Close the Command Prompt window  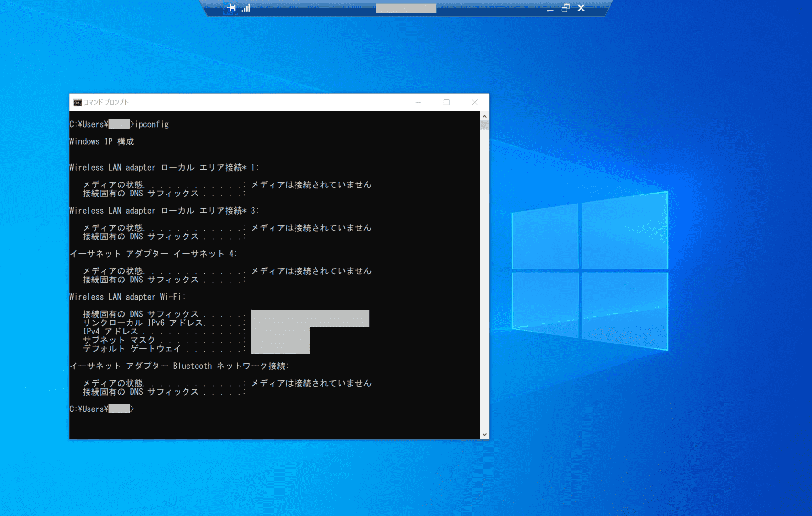(x=475, y=102)
